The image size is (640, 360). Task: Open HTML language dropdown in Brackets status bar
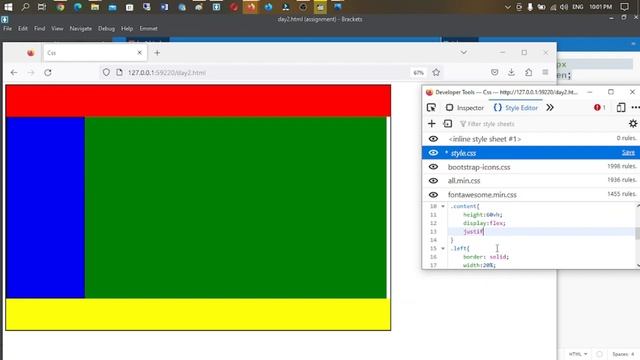[578, 354]
